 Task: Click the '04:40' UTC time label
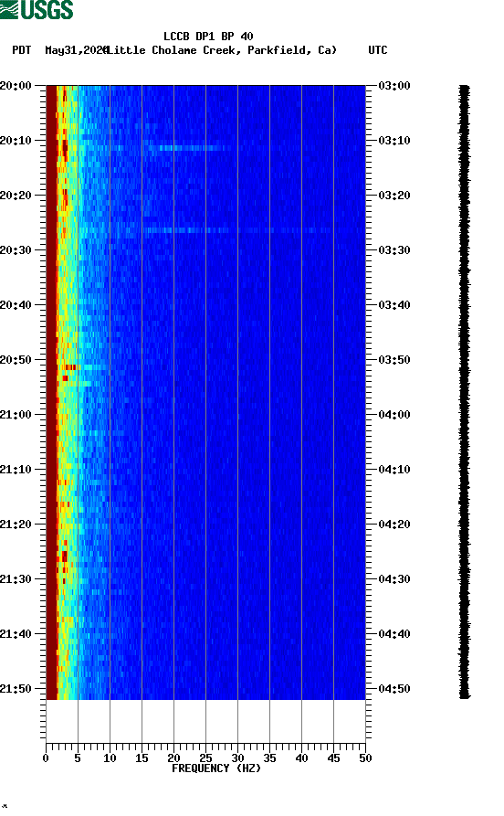pyautogui.click(x=394, y=634)
